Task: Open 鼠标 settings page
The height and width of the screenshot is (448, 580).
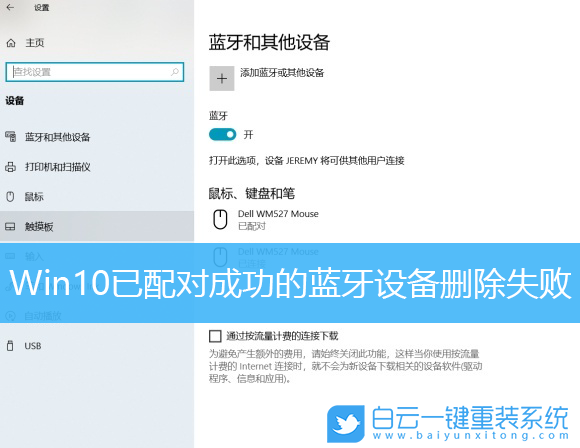Action: coord(97,196)
